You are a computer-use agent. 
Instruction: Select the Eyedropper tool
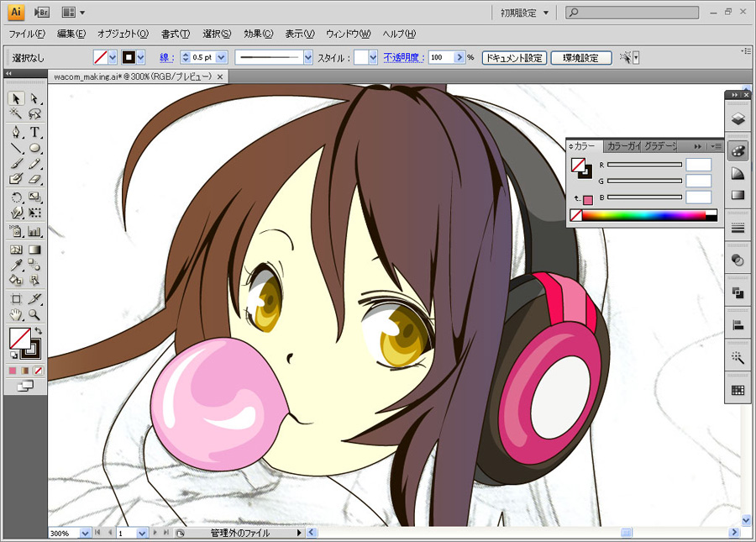click(x=16, y=265)
